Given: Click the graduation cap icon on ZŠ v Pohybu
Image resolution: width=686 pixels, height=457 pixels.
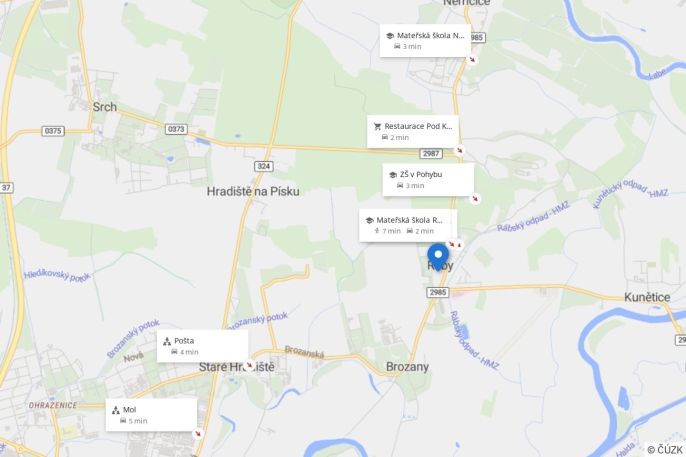Looking at the screenshot, I should point(393,175).
